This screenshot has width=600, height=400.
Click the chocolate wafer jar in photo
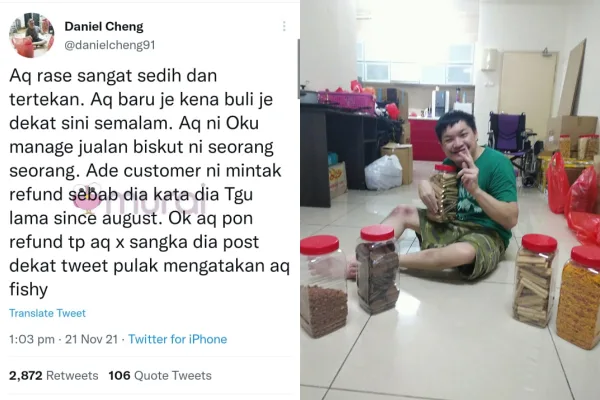click(378, 269)
